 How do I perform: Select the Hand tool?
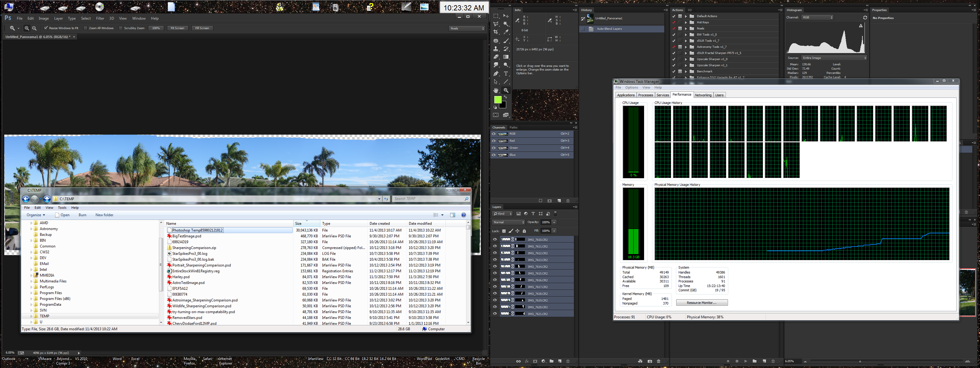click(496, 90)
